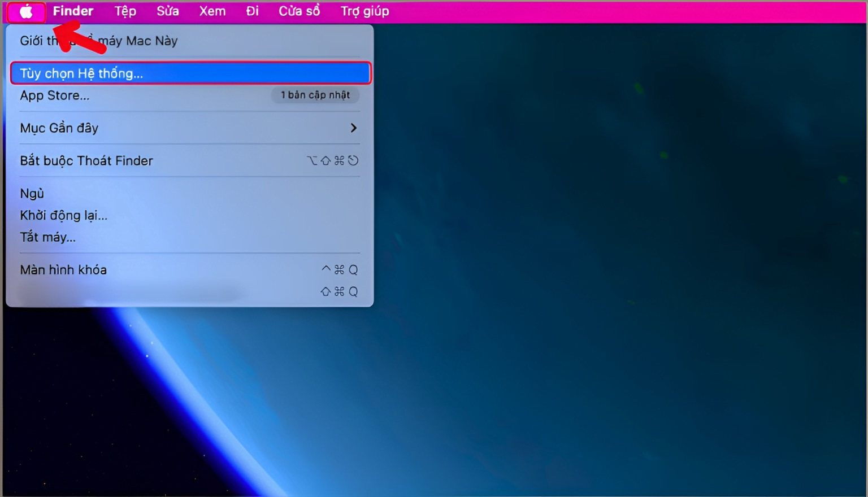The height and width of the screenshot is (497, 868).
Task: Expand the Mục Gần đây submenu chevron
Action: [353, 128]
